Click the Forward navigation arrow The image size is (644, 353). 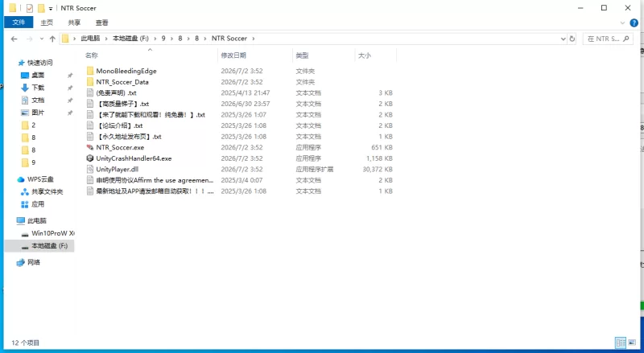[x=29, y=39]
